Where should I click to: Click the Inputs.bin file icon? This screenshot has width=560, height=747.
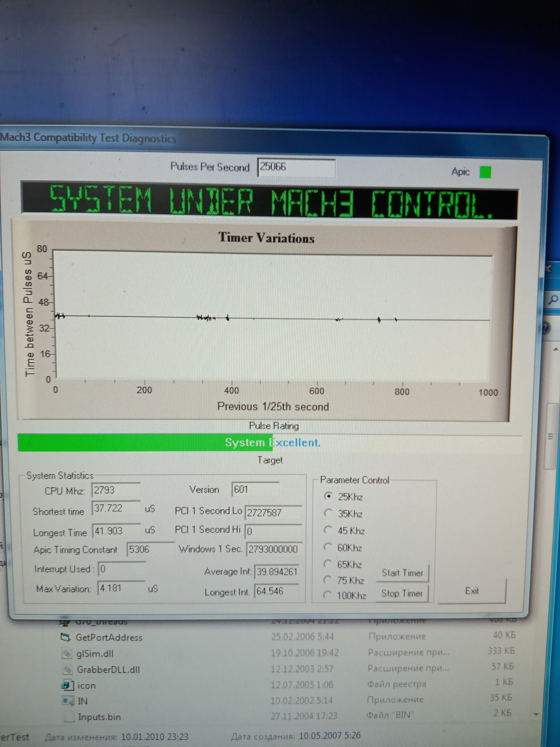(x=69, y=717)
